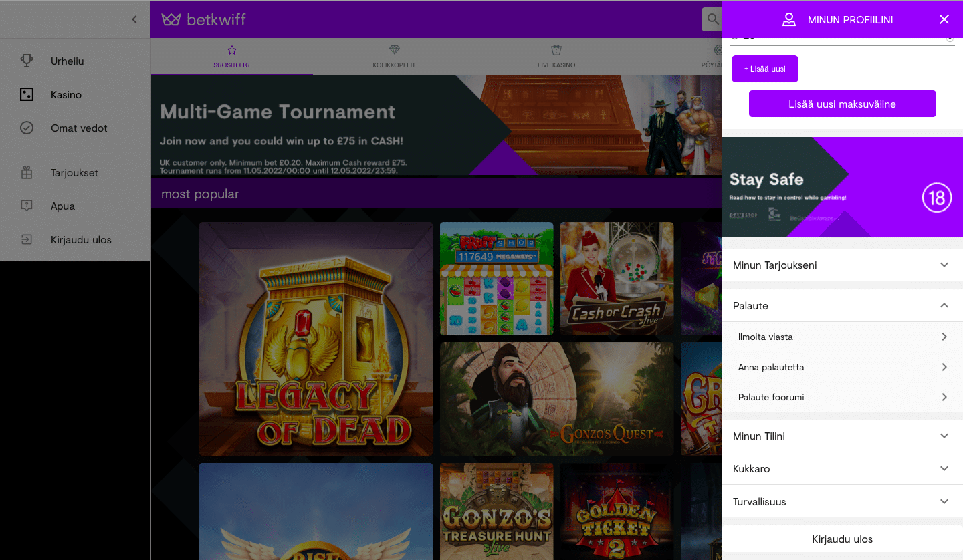This screenshot has width=963, height=560.
Task: Open Anna palautetta arrow
Action: (x=944, y=367)
